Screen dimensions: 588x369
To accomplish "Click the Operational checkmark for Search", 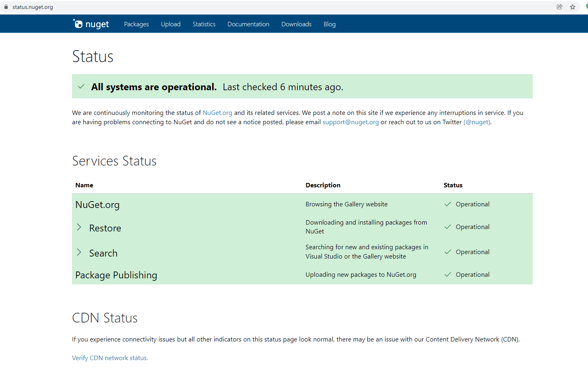I will coord(448,252).
